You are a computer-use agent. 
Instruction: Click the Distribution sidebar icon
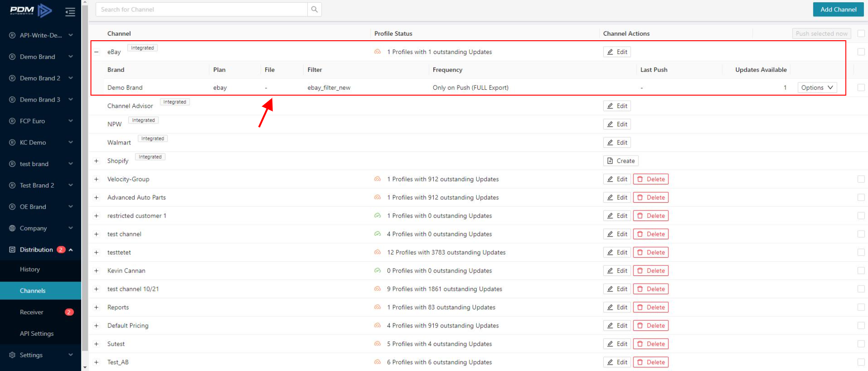point(12,250)
